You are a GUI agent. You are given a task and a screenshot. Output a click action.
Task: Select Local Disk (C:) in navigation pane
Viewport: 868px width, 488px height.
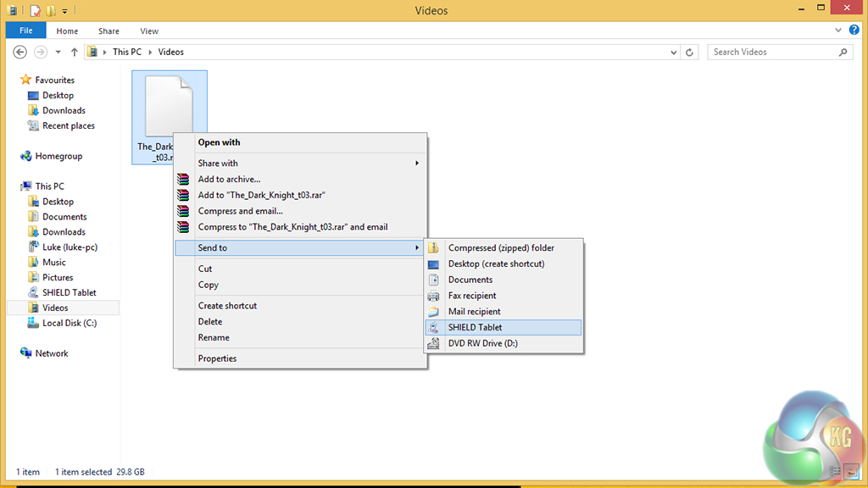pos(70,323)
